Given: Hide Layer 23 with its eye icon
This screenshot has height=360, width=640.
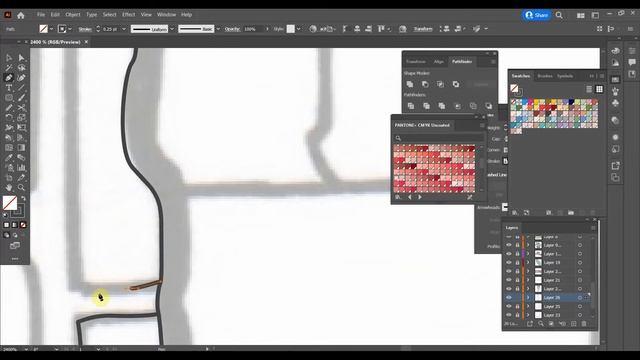Looking at the screenshot, I should pyautogui.click(x=509, y=315).
